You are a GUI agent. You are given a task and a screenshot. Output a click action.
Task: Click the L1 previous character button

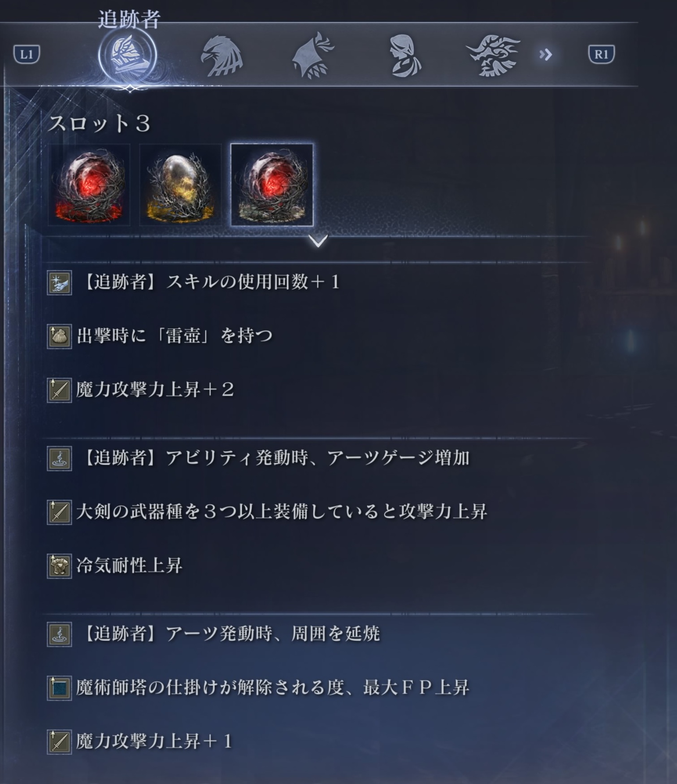pos(27,54)
